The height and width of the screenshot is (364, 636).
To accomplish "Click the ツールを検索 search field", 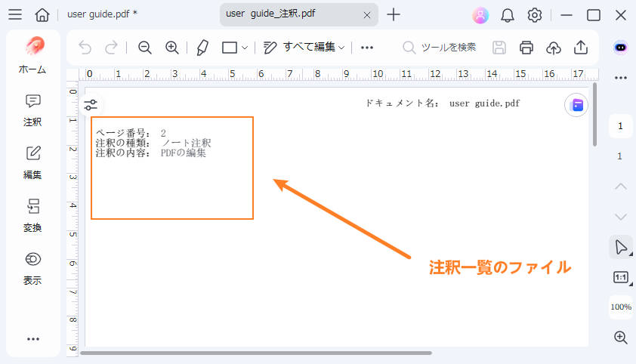I will point(440,48).
